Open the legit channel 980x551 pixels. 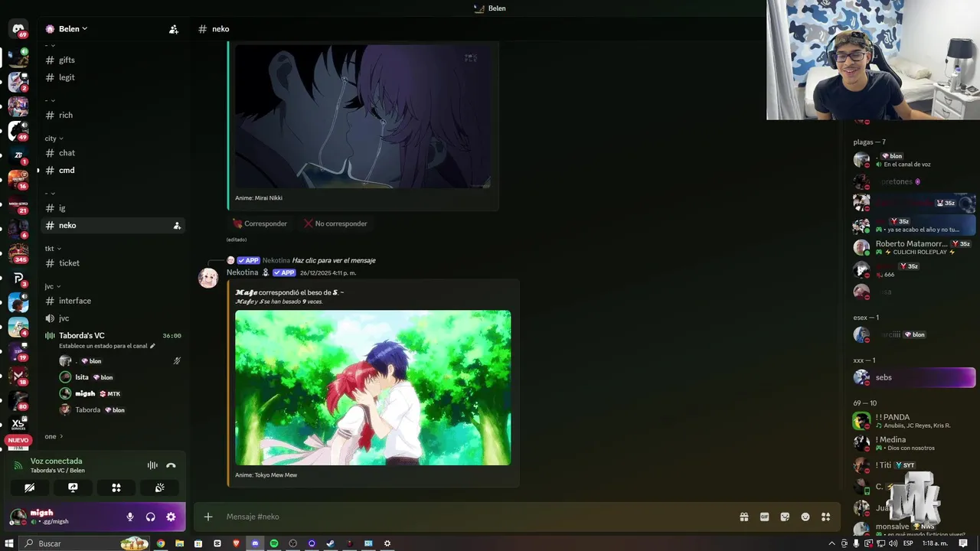(113, 77)
